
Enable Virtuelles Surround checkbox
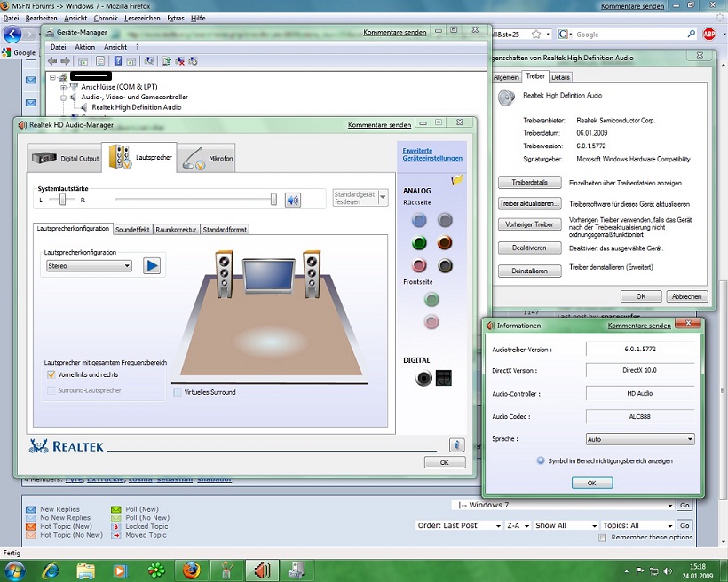point(177,392)
